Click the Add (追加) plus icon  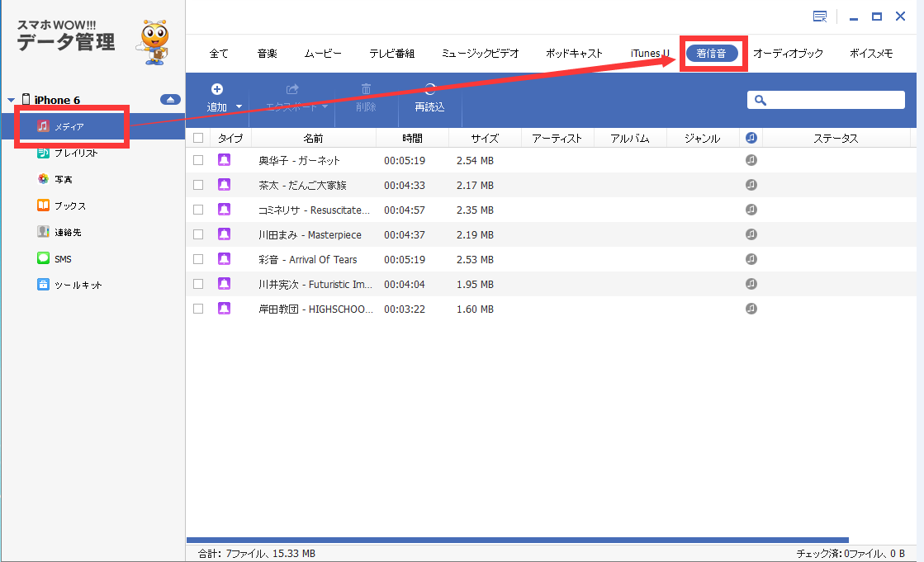[217, 89]
